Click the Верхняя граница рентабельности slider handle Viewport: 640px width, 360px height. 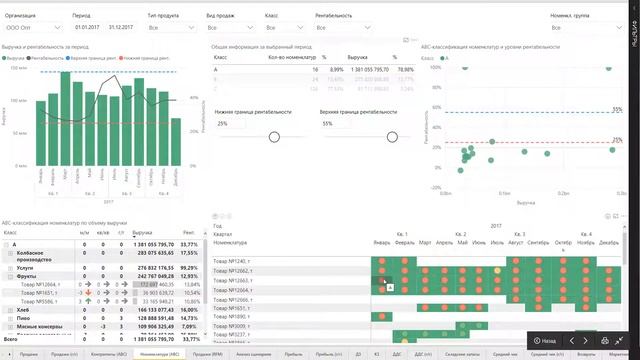(392, 137)
